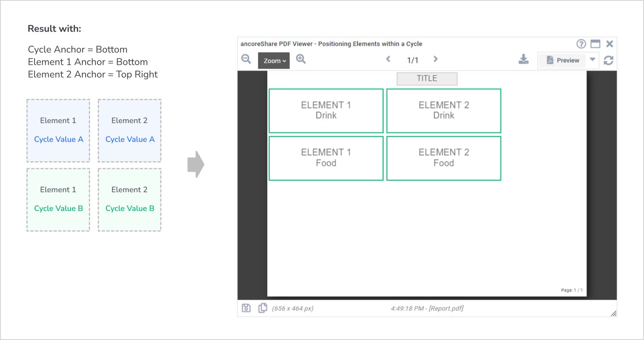
Task: Click the TITLE box in the PDF
Action: (x=427, y=79)
